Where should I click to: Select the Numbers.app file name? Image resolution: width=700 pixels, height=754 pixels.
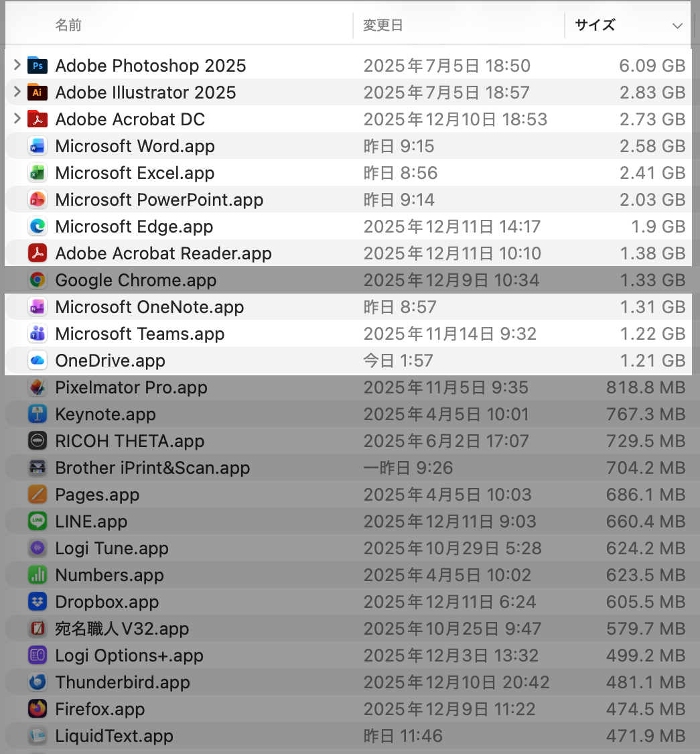110,575
